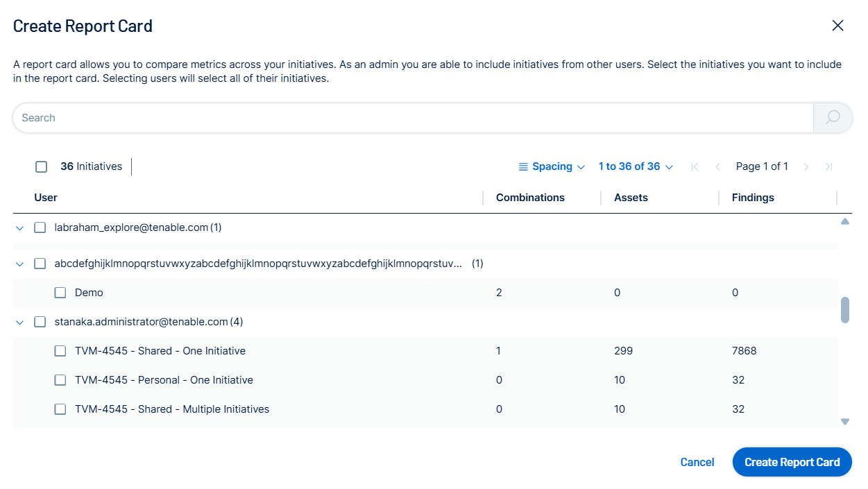Image resolution: width=868 pixels, height=489 pixels.
Task: Click the scrollbar down arrow
Action: pyautogui.click(x=845, y=421)
